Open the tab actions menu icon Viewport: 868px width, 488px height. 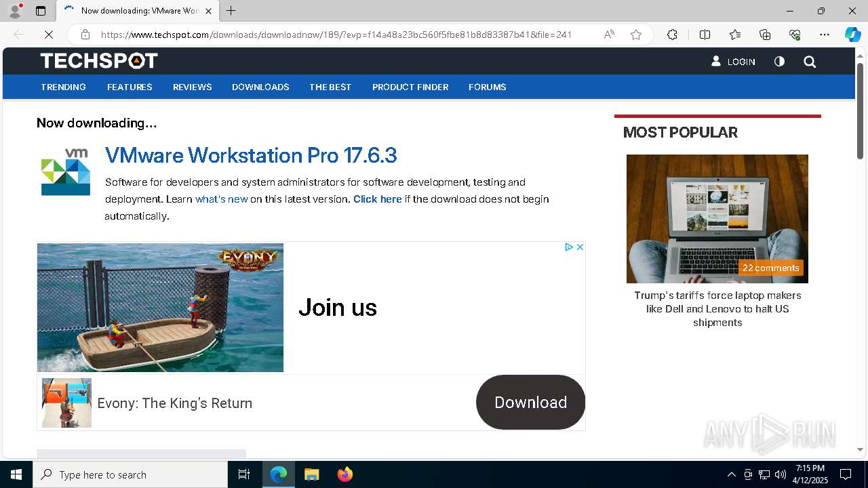click(41, 11)
